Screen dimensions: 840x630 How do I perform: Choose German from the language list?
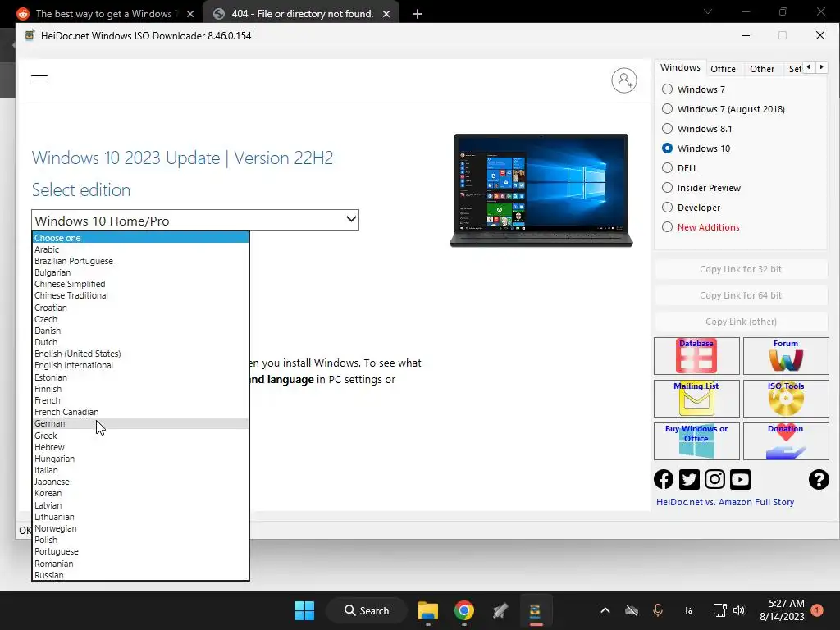pos(140,423)
